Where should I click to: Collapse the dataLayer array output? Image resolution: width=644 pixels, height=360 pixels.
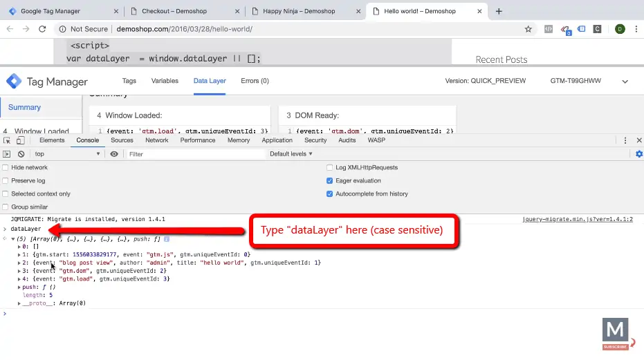(x=13, y=239)
